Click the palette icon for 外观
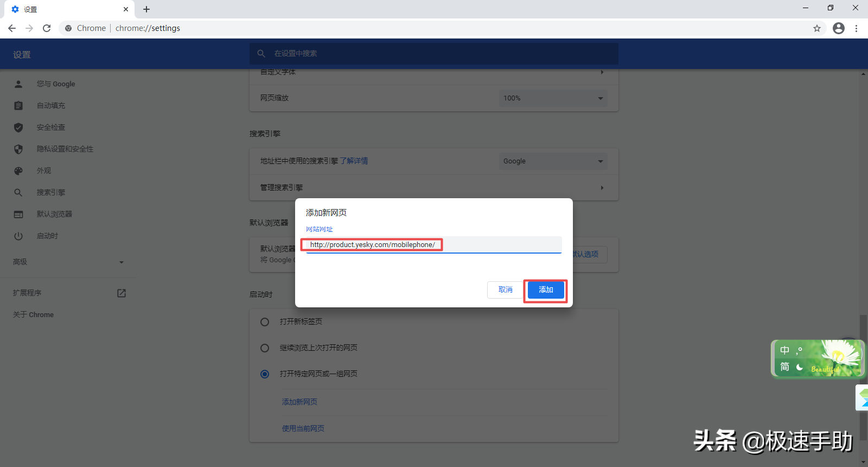Viewport: 868px width, 467px height. tap(18, 171)
